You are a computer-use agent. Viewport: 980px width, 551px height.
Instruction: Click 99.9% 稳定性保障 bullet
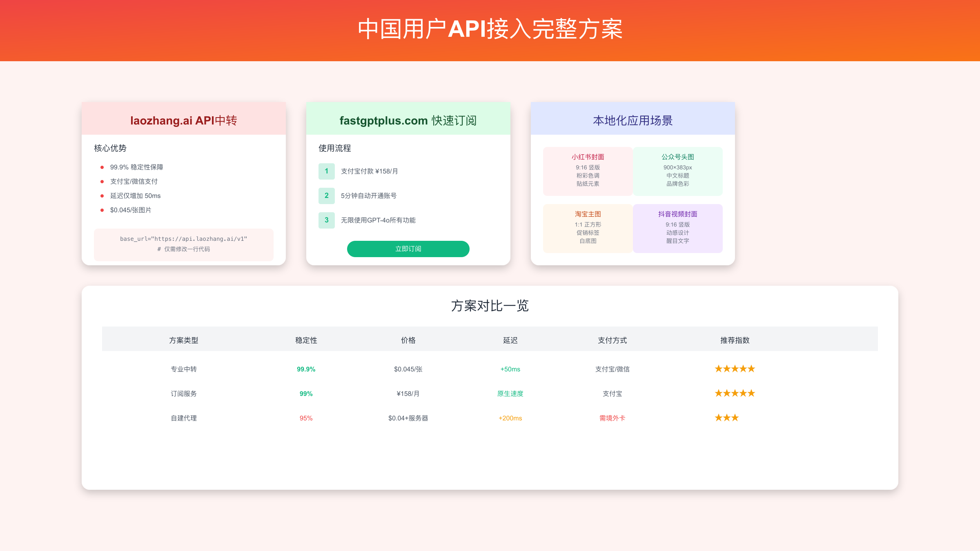[x=137, y=167]
